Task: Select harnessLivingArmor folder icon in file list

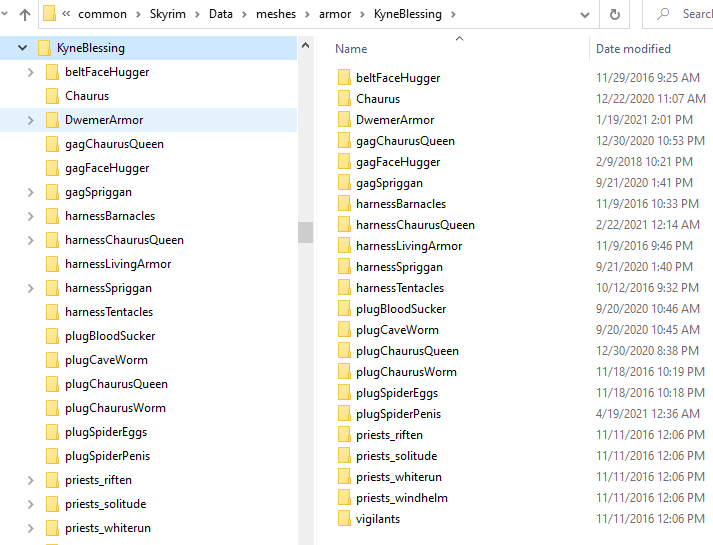Action: [344, 245]
